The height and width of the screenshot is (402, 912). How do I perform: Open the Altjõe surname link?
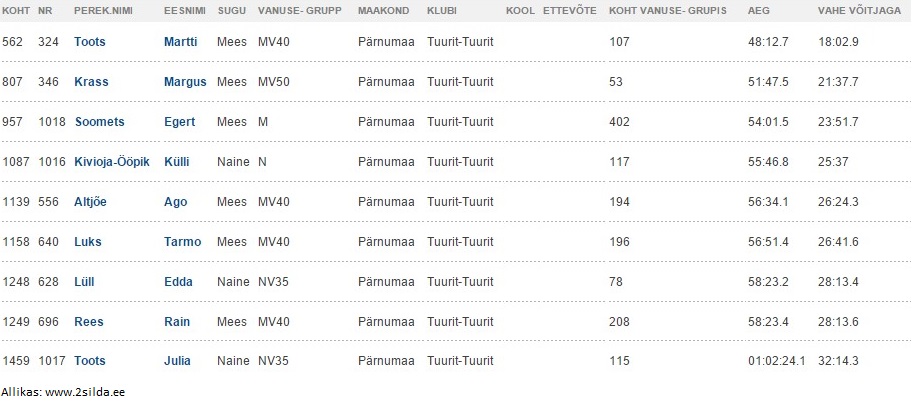click(x=90, y=202)
